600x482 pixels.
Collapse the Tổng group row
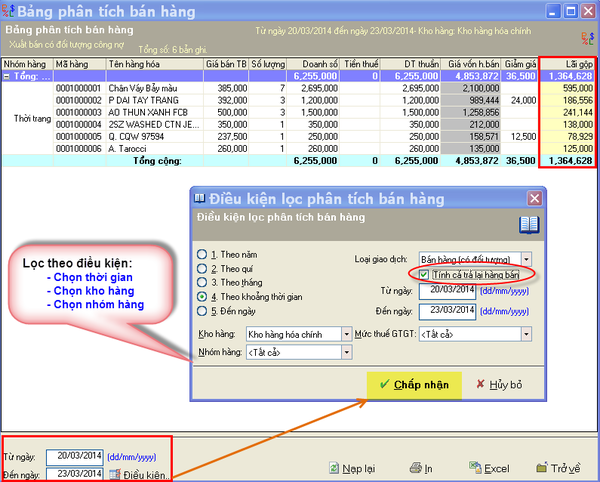[7, 75]
